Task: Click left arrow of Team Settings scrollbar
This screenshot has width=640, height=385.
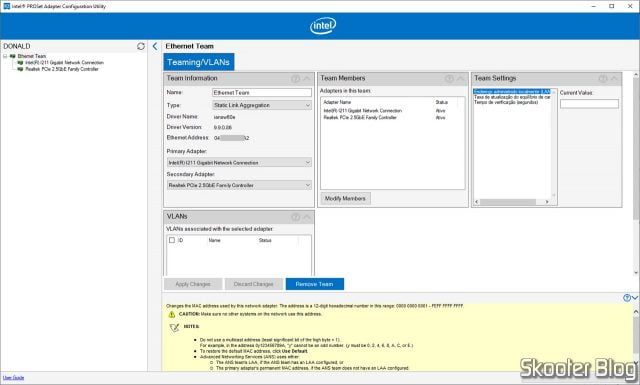Action: [477, 202]
